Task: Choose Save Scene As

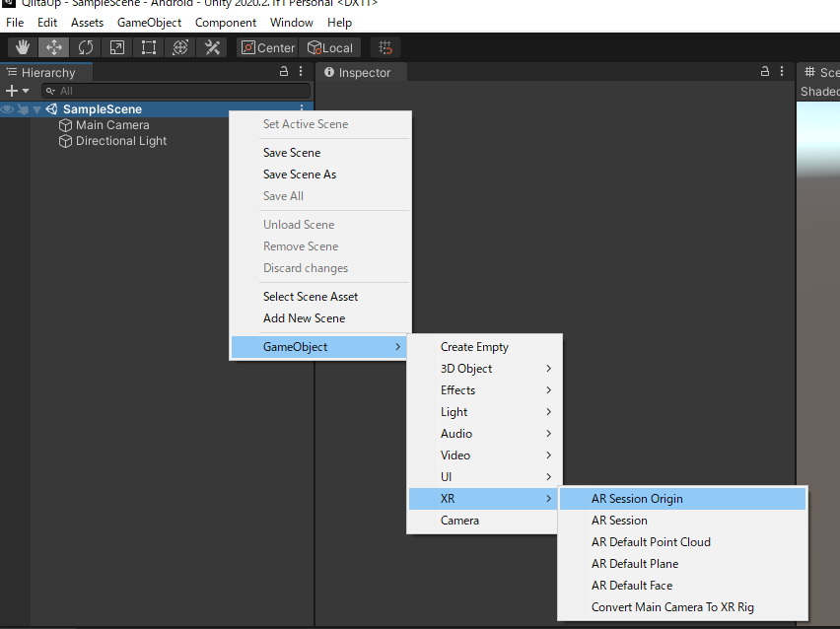Action: click(x=320, y=175)
